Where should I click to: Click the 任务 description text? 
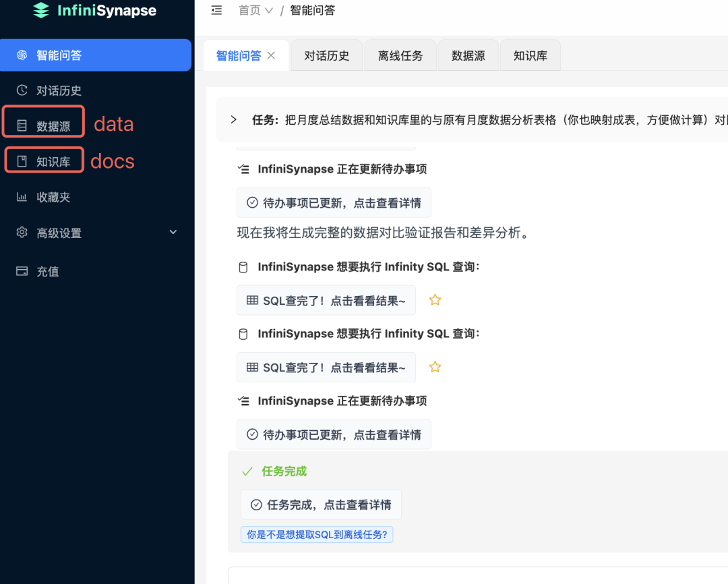(x=490, y=120)
